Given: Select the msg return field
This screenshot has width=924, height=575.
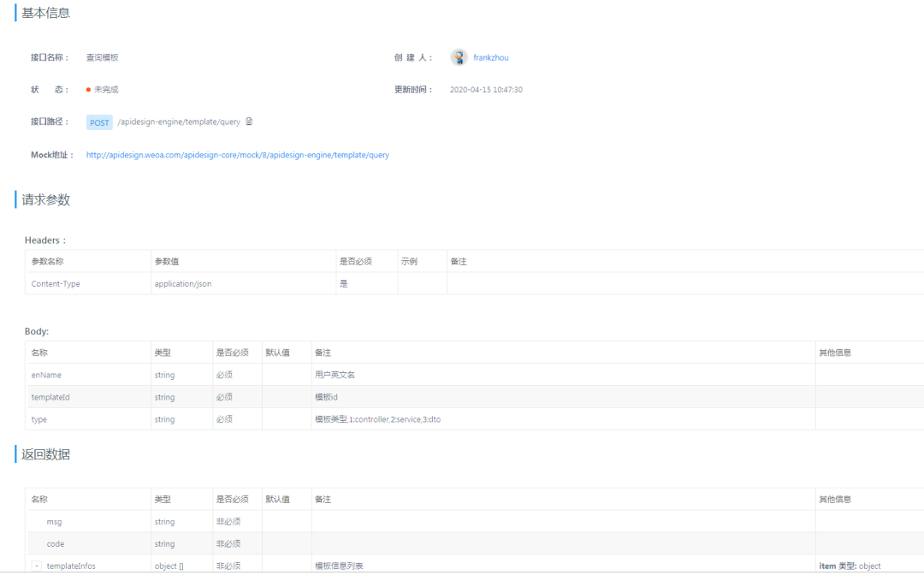Looking at the screenshot, I should click(x=54, y=521).
